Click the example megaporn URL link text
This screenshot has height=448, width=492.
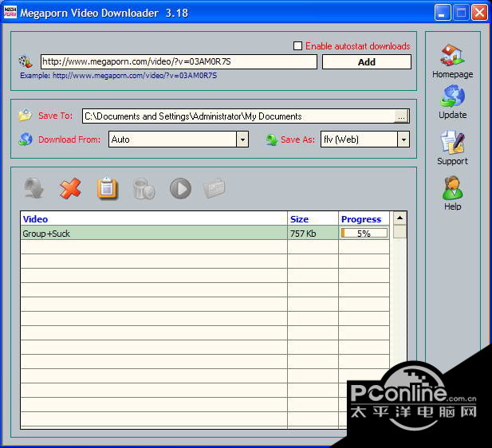(135, 75)
